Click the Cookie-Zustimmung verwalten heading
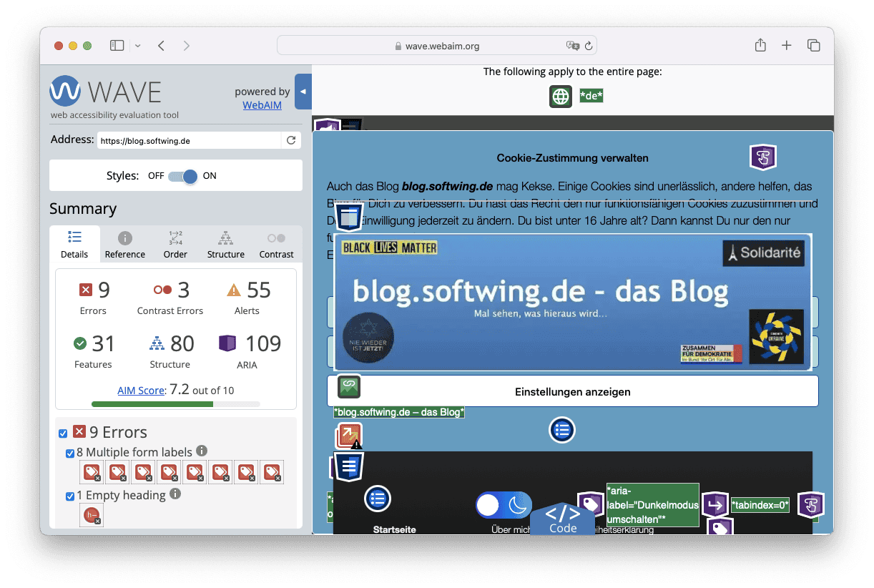The image size is (874, 588). [x=573, y=158]
